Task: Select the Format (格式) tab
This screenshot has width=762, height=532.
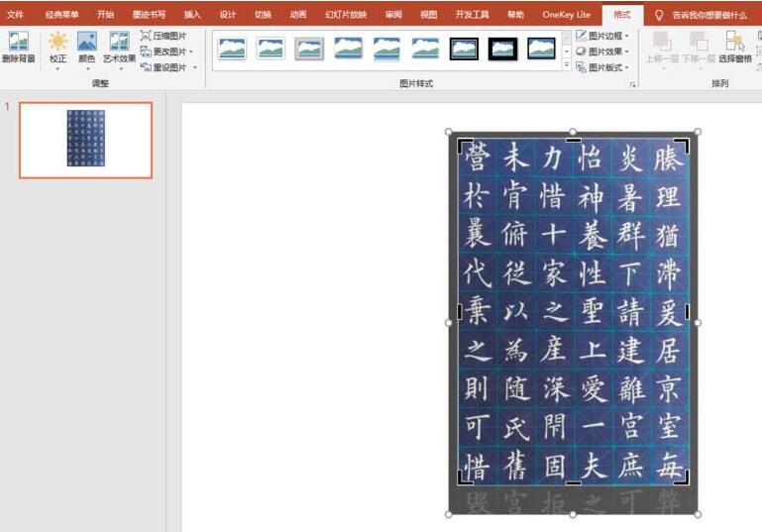Action: [x=622, y=15]
